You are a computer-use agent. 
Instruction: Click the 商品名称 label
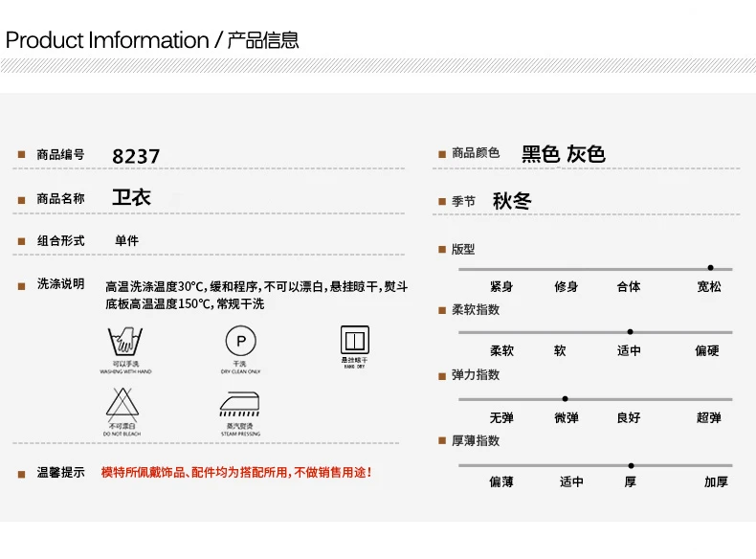[60, 198]
